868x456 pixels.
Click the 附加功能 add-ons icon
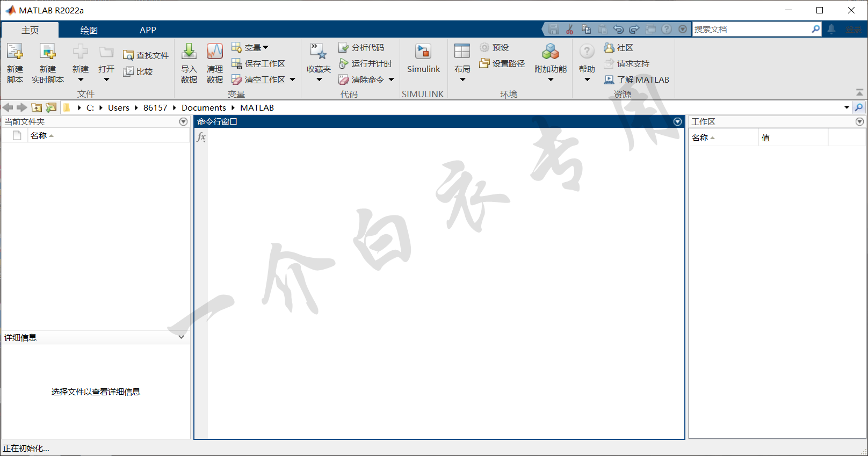coord(551,52)
